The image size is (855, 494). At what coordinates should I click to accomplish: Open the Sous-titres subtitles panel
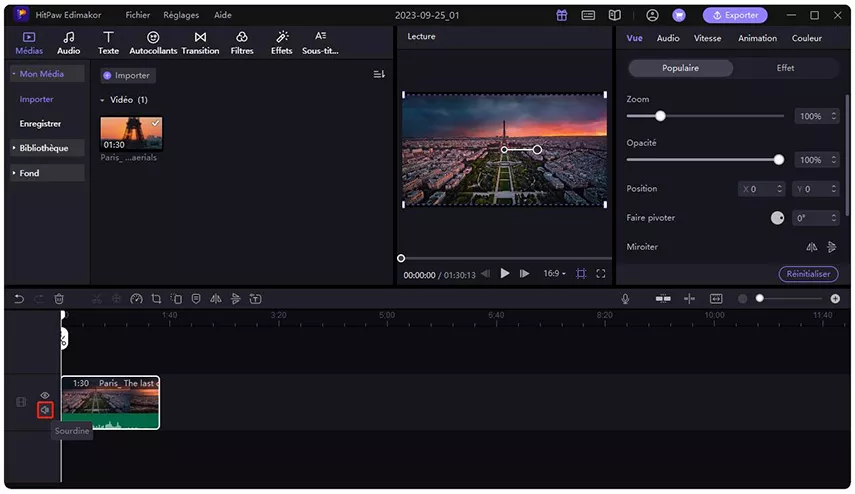click(x=320, y=43)
